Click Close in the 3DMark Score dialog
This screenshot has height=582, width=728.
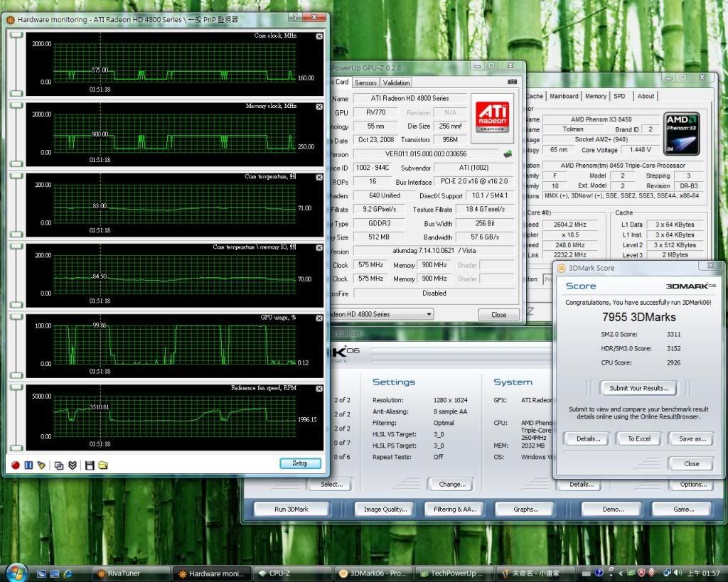click(691, 463)
